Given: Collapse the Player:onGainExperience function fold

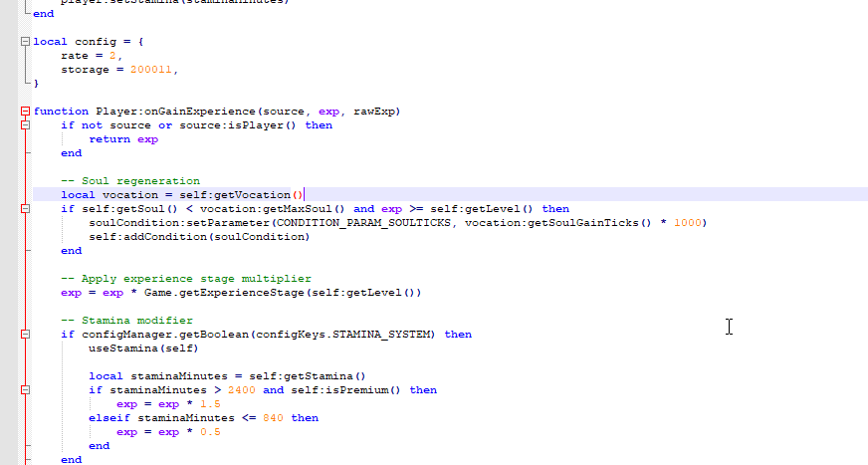Looking at the screenshot, I should click(x=25, y=112).
